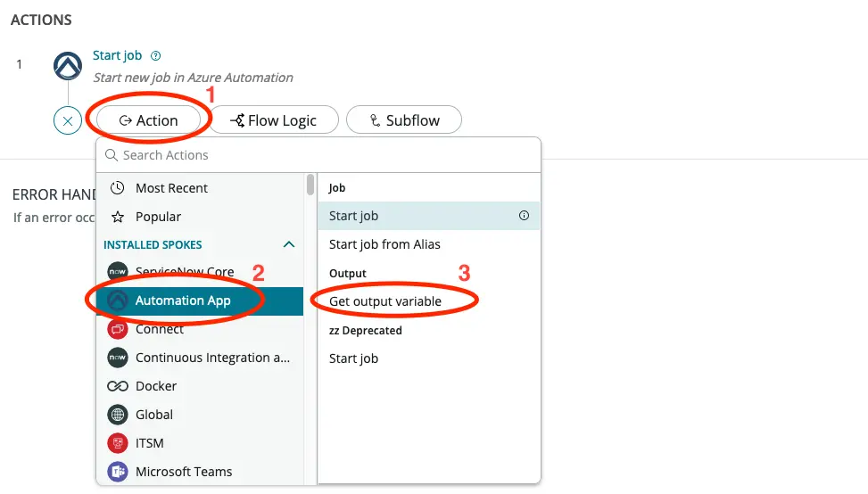Click into the Search Actions field
This screenshot has height=494, width=868.
click(x=321, y=155)
